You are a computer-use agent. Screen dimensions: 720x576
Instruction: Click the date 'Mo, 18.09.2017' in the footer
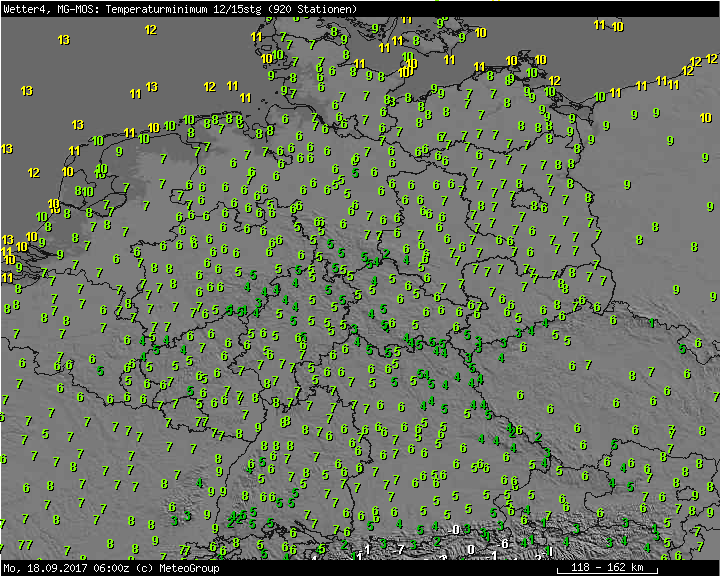click(46, 568)
